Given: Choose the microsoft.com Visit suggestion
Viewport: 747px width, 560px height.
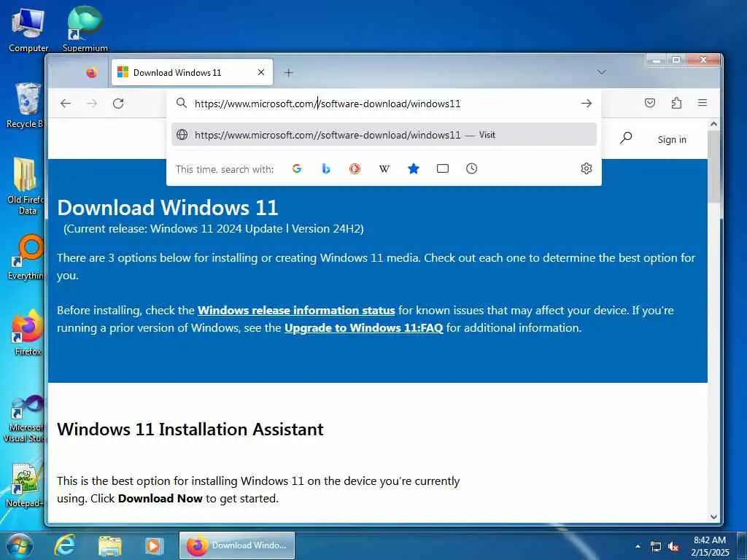Looking at the screenshot, I should pyautogui.click(x=384, y=135).
